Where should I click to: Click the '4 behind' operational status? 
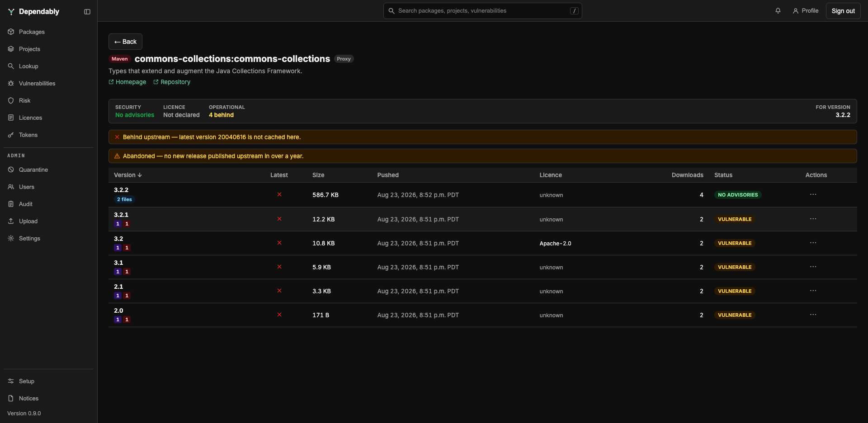coord(221,115)
